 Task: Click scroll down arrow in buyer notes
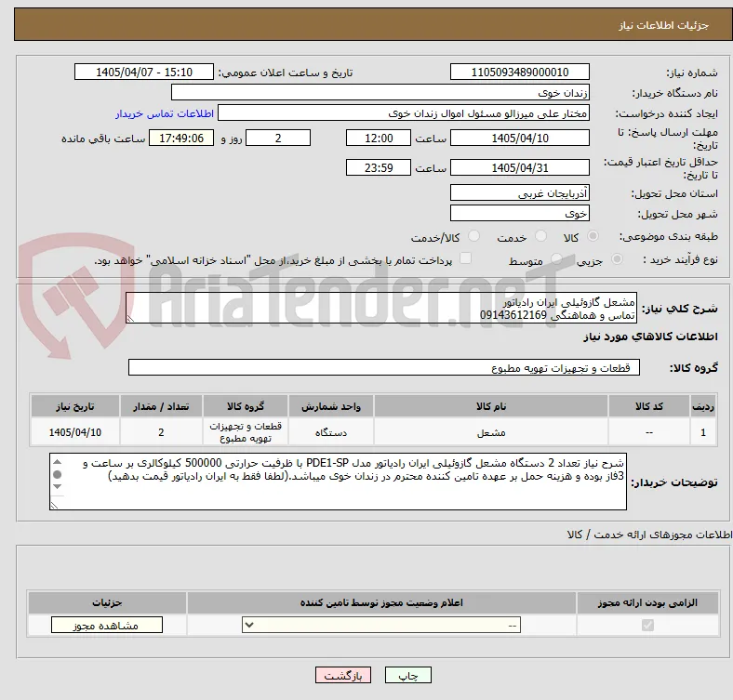click(x=57, y=486)
